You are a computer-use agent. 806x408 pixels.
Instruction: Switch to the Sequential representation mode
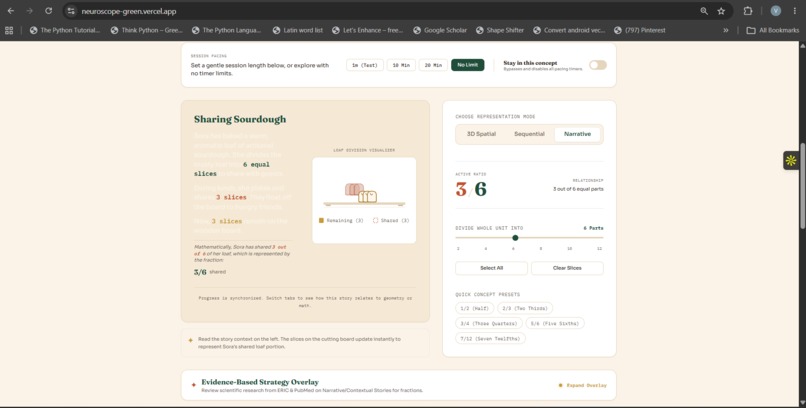click(529, 134)
